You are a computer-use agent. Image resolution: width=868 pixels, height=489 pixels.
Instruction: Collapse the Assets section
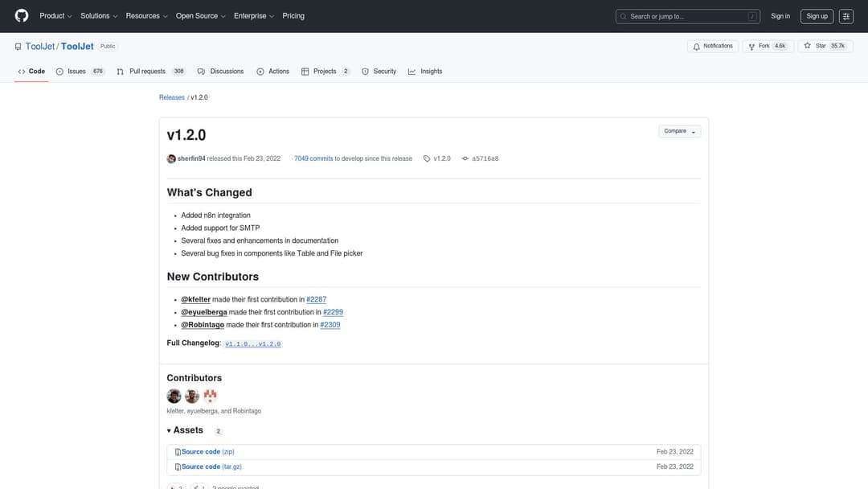pyautogui.click(x=186, y=430)
